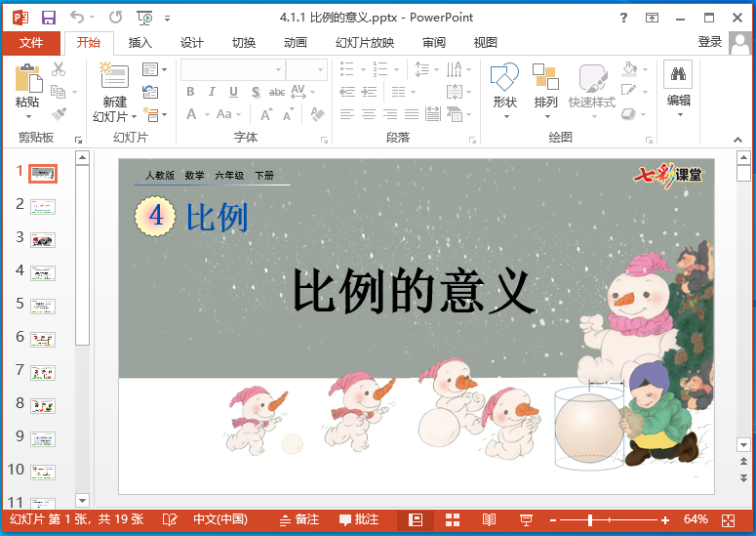Select the Format Painter brush icon
The height and width of the screenshot is (536, 756).
[x=59, y=114]
